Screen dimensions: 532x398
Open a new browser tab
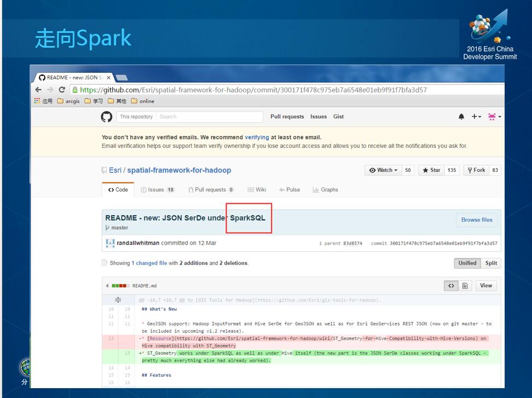122,78
